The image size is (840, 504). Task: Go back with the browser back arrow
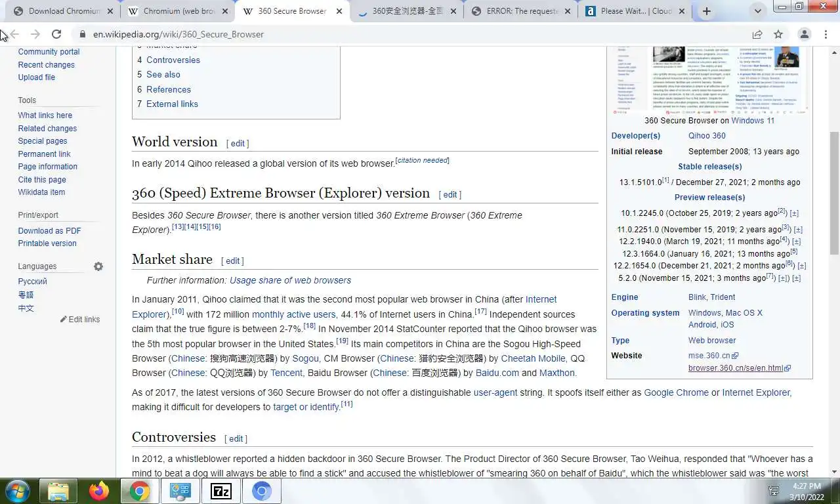(x=14, y=34)
